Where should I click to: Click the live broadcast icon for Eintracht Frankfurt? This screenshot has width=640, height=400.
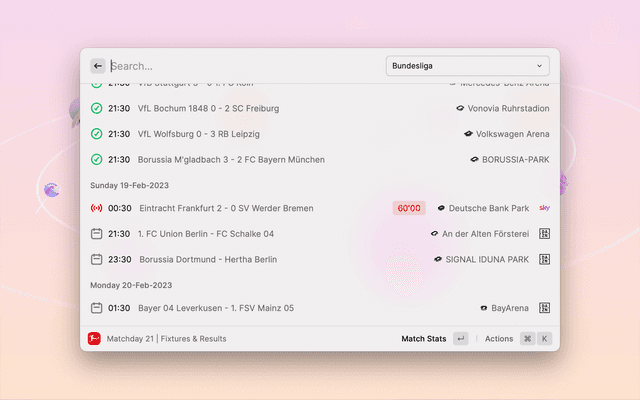click(x=97, y=208)
